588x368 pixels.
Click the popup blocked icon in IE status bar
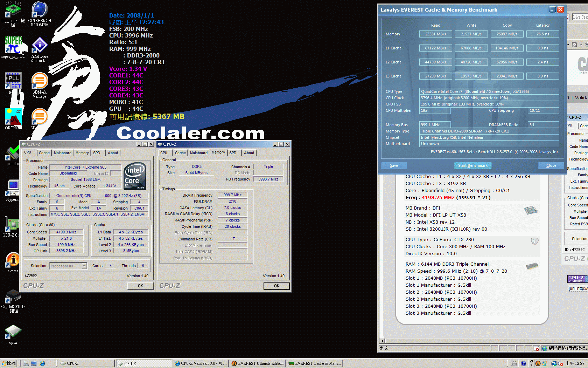pos(537,348)
